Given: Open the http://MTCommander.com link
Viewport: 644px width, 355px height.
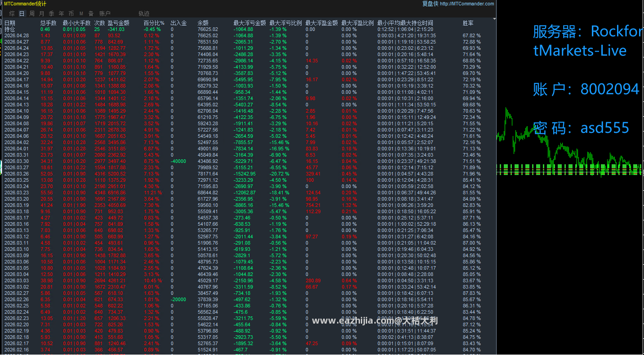Looking at the screenshot, I should point(467,4).
